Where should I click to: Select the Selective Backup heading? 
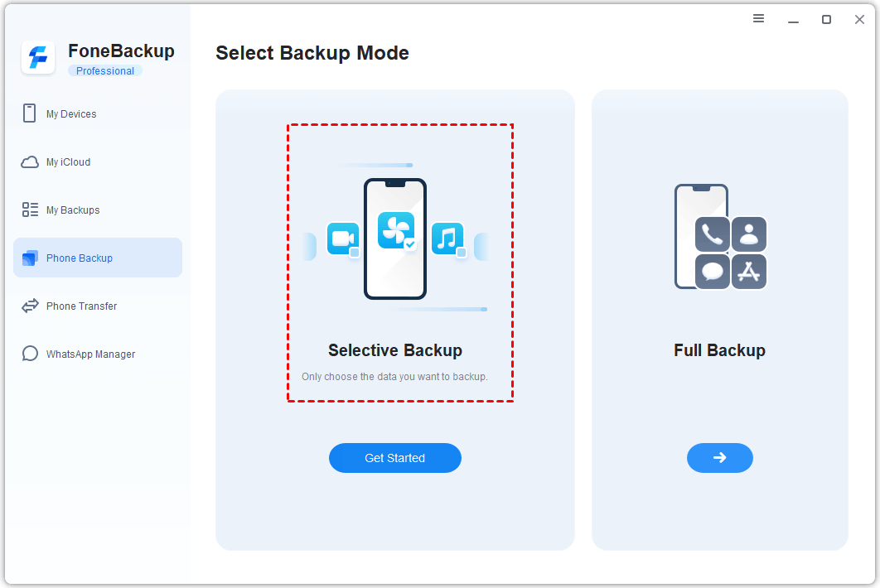395,350
